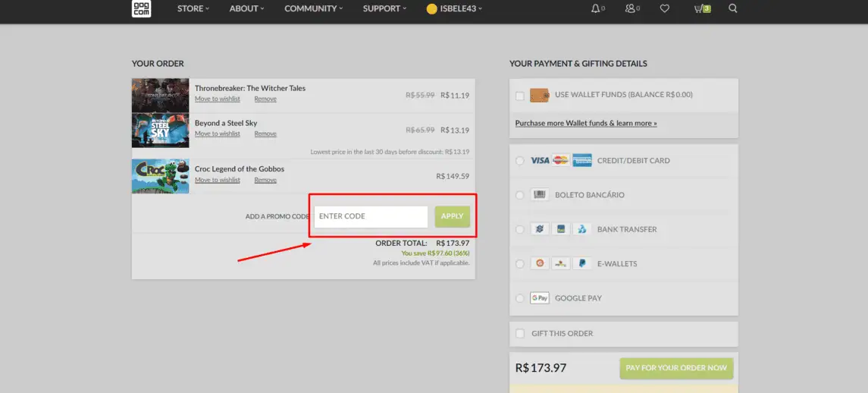Expand the SUPPORT menu
This screenshot has width=868, height=393.
click(385, 8)
